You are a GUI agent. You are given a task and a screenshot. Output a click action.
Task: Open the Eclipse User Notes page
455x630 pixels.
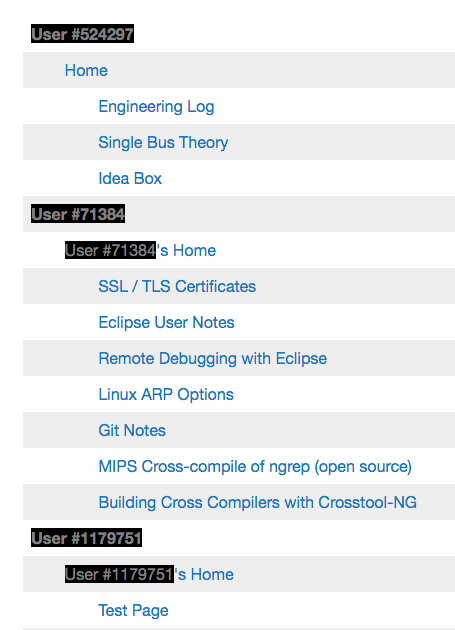[166, 323]
